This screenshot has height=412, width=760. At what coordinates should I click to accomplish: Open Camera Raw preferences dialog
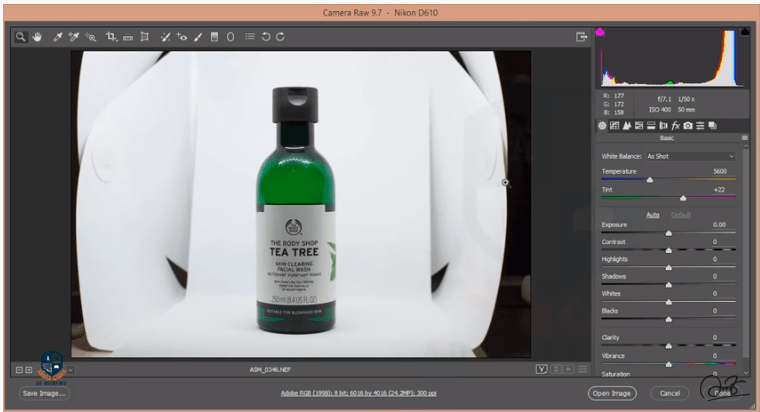pos(250,36)
